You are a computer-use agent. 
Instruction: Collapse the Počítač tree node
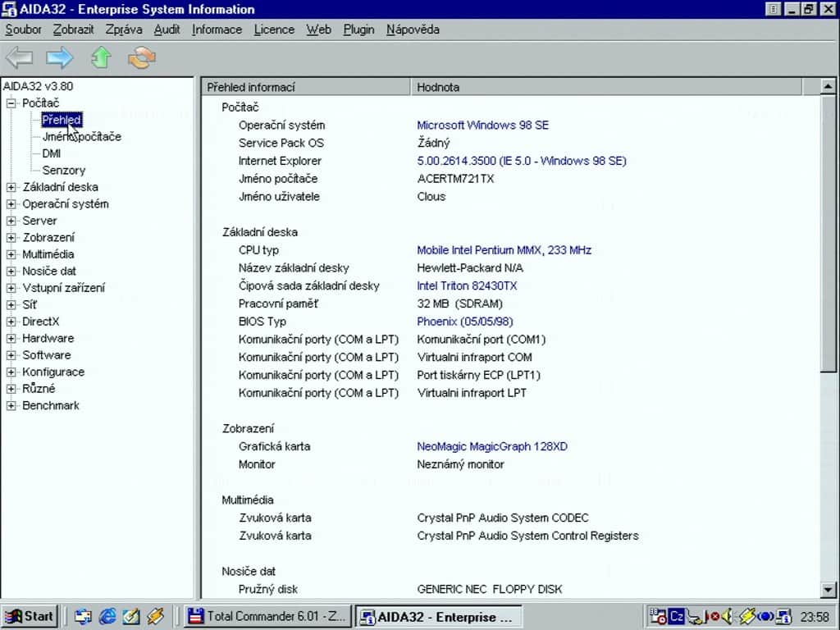click(x=11, y=103)
